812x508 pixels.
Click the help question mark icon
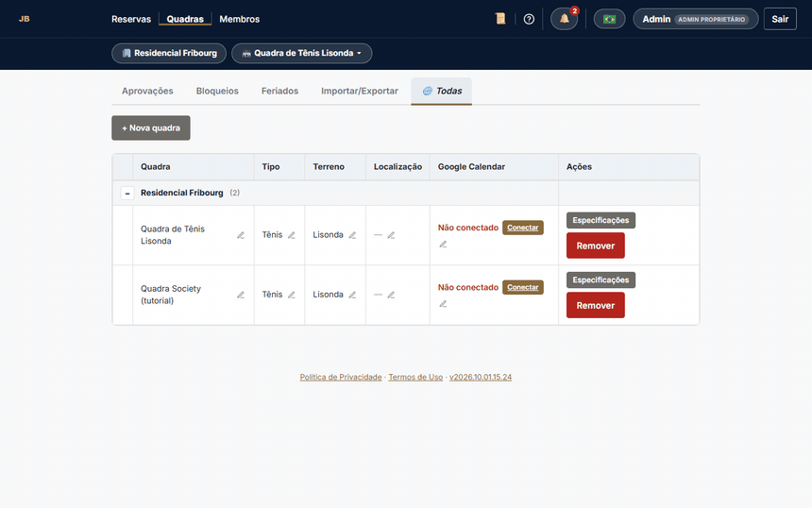pyautogui.click(x=529, y=19)
